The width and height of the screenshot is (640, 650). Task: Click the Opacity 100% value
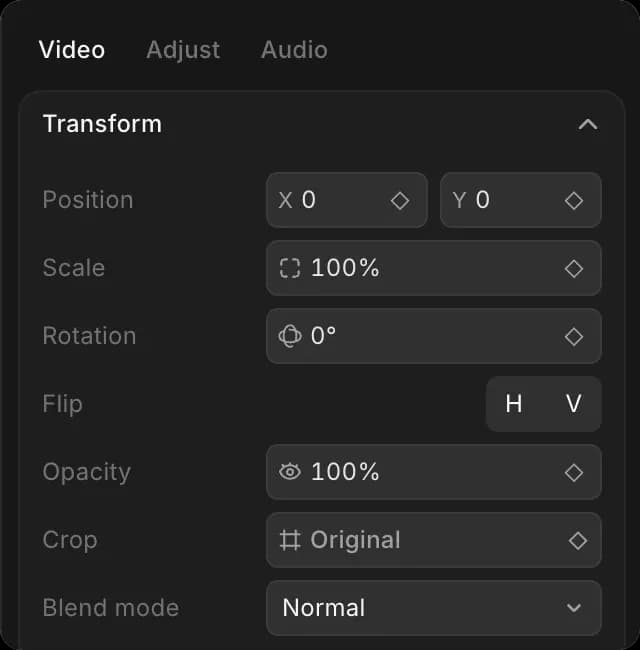345,472
